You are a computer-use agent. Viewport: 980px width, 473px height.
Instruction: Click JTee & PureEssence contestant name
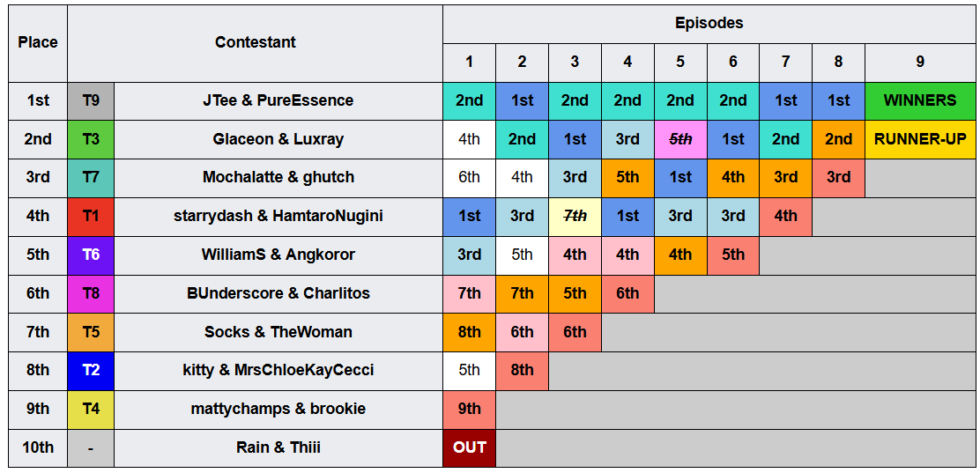pos(278,100)
